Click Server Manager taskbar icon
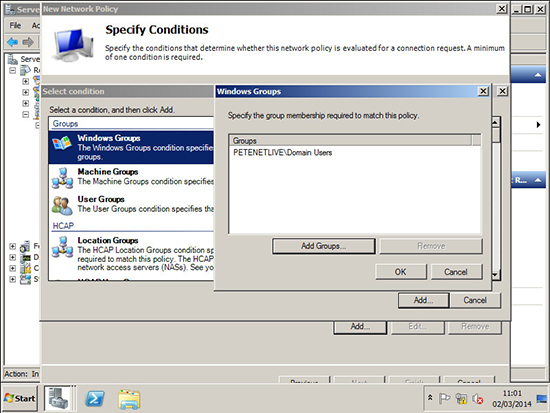Image resolution: width=550 pixels, height=413 pixels. pyautogui.click(x=58, y=398)
